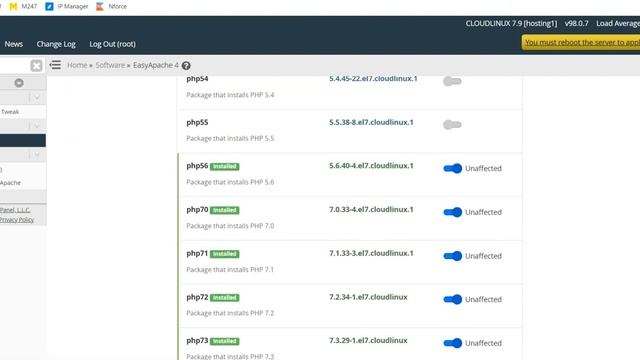
Task: Click the Installed badge next to php70
Action: 224,210
